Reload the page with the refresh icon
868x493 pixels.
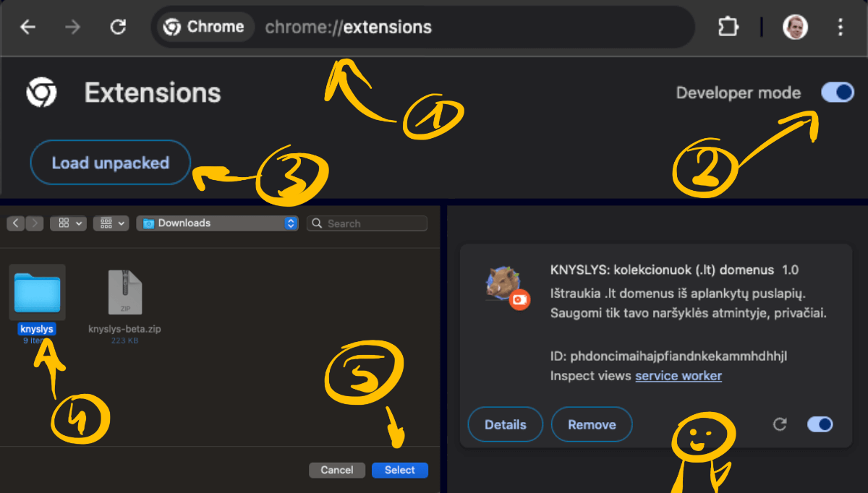pos(118,27)
